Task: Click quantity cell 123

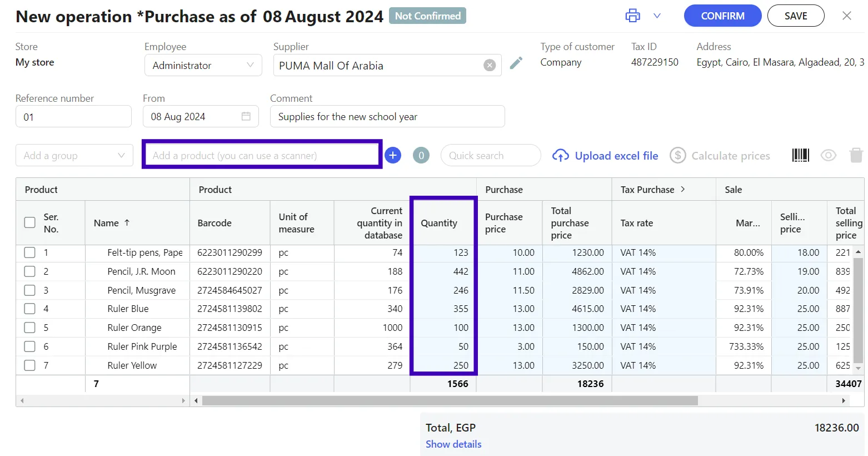Action: 443,252
